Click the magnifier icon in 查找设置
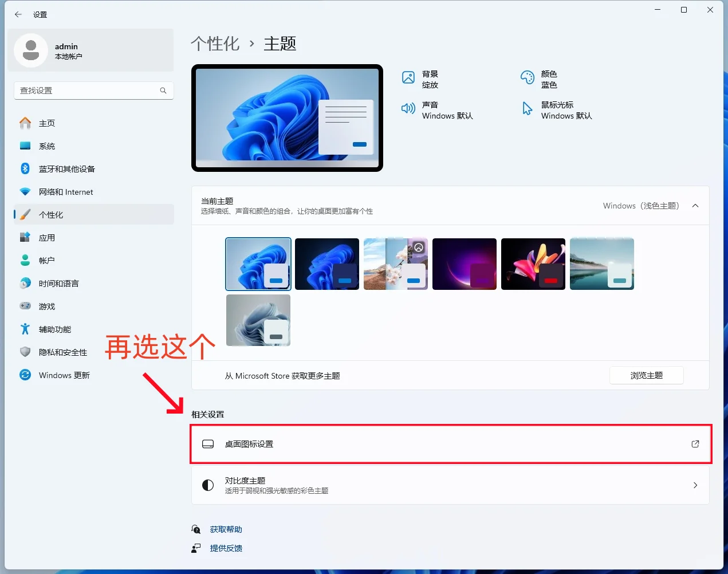Screen dimensions: 728x574 pyautogui.click(x=163, y=90)
